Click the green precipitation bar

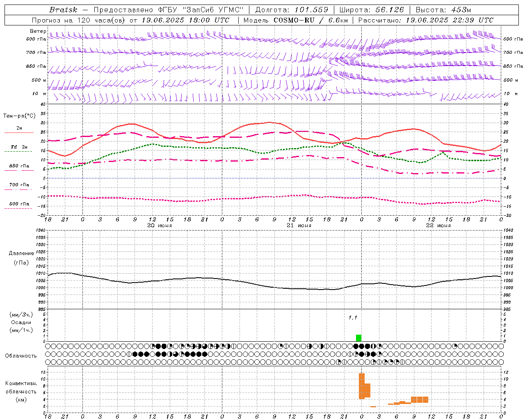point(359,338)
